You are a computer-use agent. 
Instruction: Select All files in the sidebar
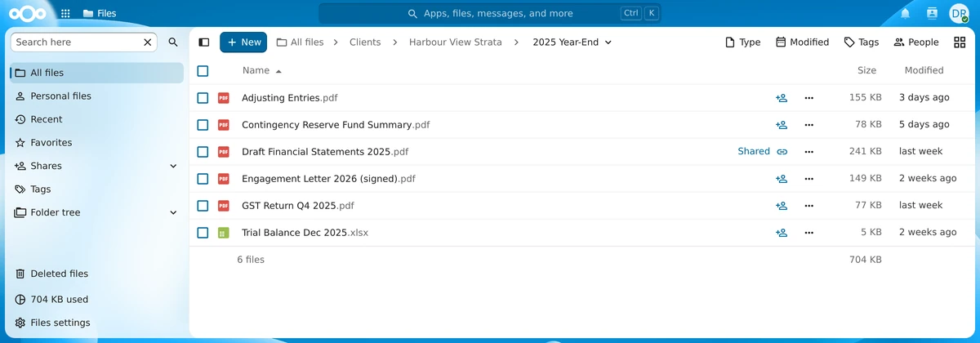point(96,73)
